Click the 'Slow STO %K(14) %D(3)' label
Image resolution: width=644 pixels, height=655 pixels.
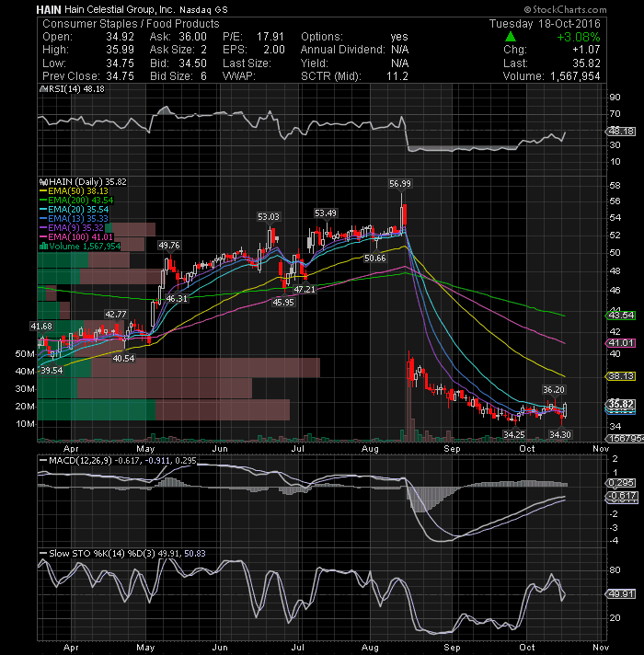[102, 553]
